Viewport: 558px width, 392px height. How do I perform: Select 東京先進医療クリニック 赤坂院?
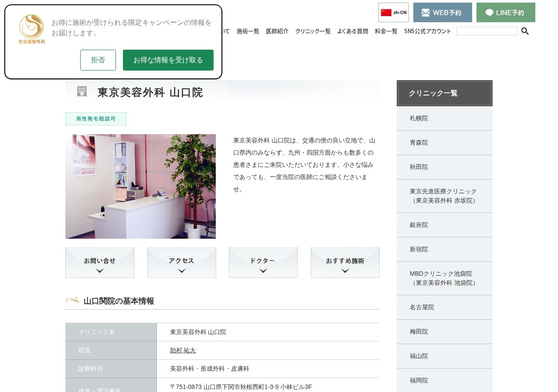coord(445,196)
